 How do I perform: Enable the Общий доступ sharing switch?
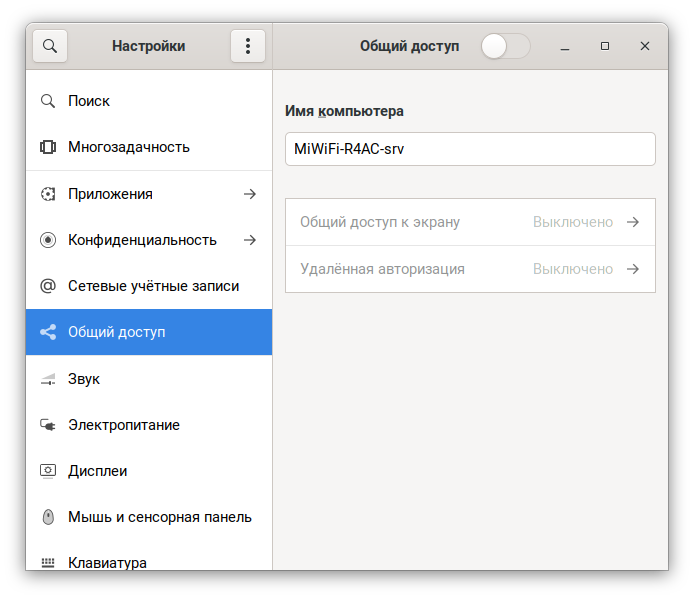click(x=505, y=46)
